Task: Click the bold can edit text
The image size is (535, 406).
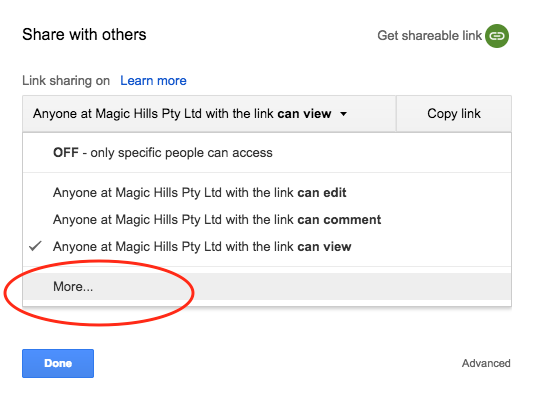Action: [322, 193]
